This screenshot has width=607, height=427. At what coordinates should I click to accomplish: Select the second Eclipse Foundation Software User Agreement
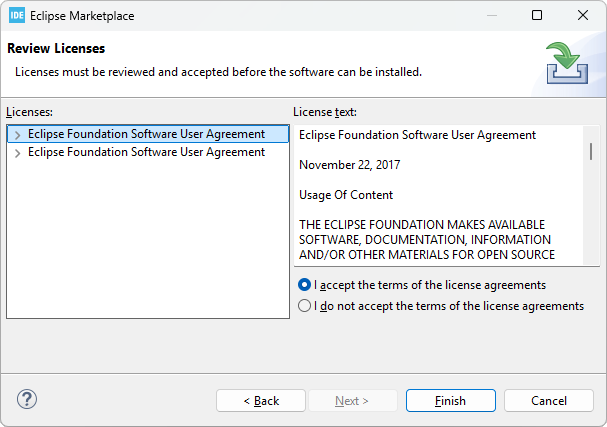pyautogui.click(x=146, y=153)
